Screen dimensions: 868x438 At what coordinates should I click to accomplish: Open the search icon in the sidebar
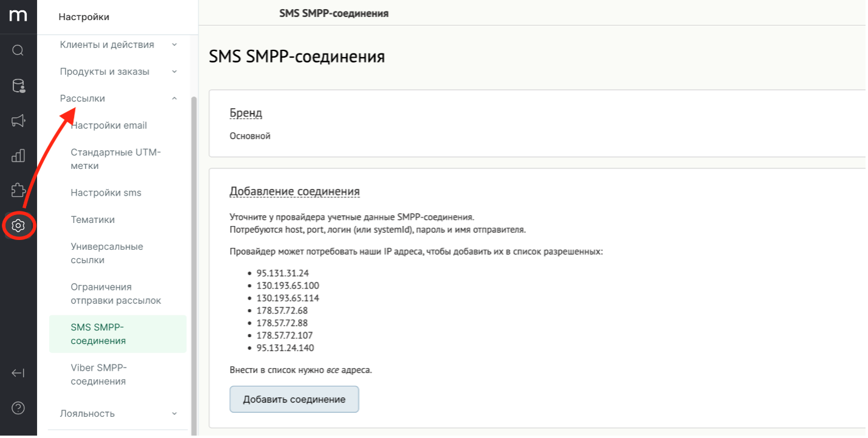click(x=18, y=50)
